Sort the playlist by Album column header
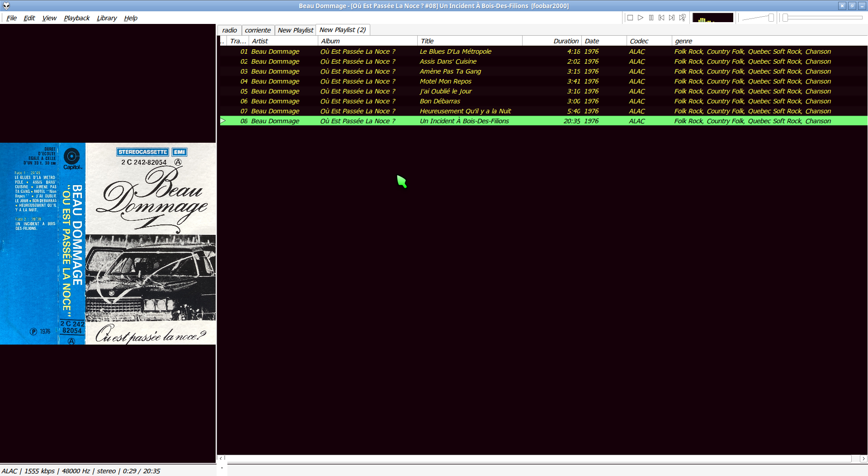Viewport: 868px width, 476px height. (x=368, y=41)
